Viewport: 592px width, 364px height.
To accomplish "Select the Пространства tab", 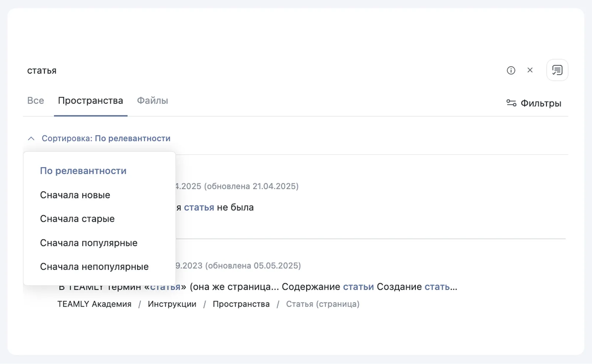I will coord(91,101).
